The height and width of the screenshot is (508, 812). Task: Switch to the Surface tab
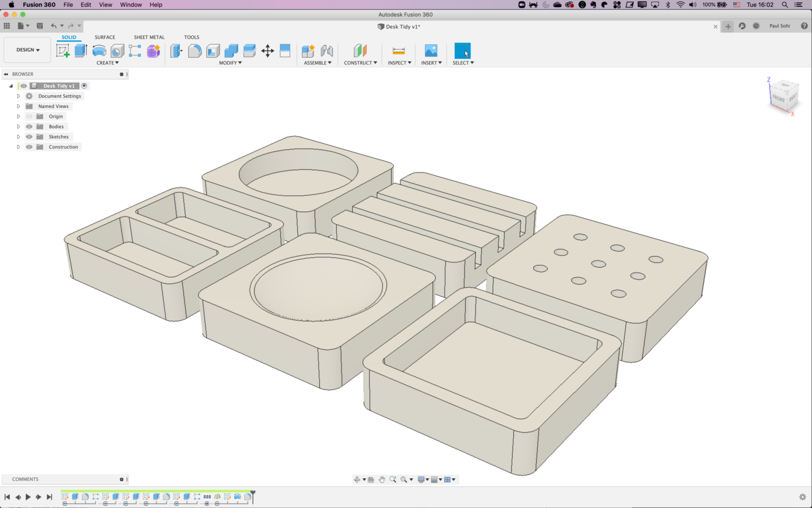(104, 37)
